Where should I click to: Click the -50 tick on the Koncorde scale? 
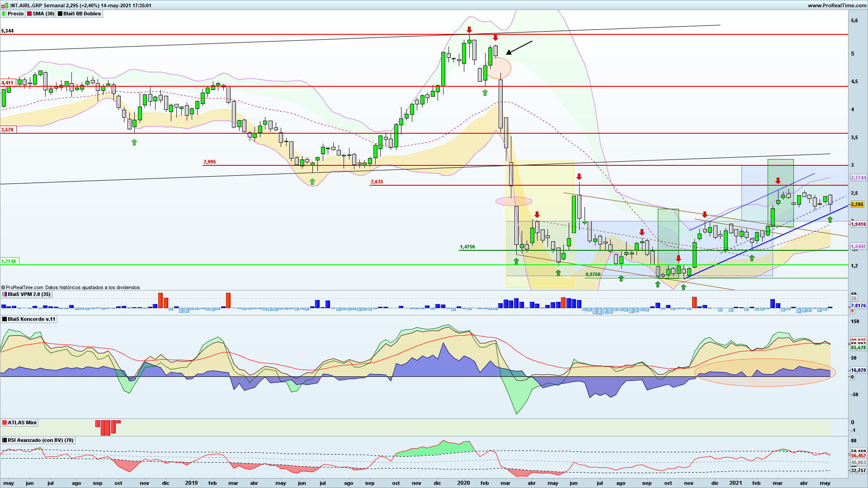855,394
